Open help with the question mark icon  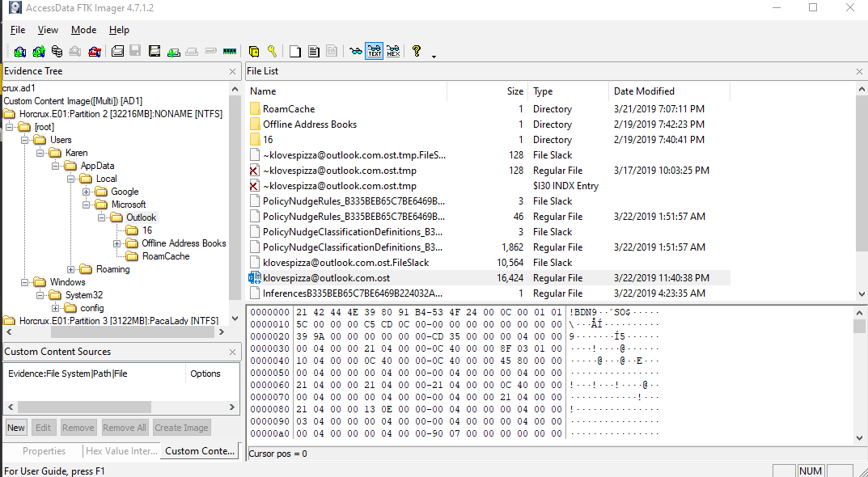(x=417, y=51)
